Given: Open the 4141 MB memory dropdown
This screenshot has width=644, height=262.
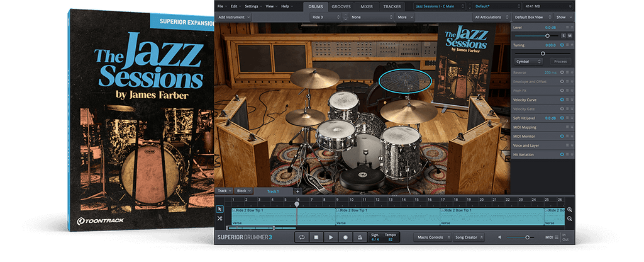Looking at the screenshot, I should pos(548,6).
